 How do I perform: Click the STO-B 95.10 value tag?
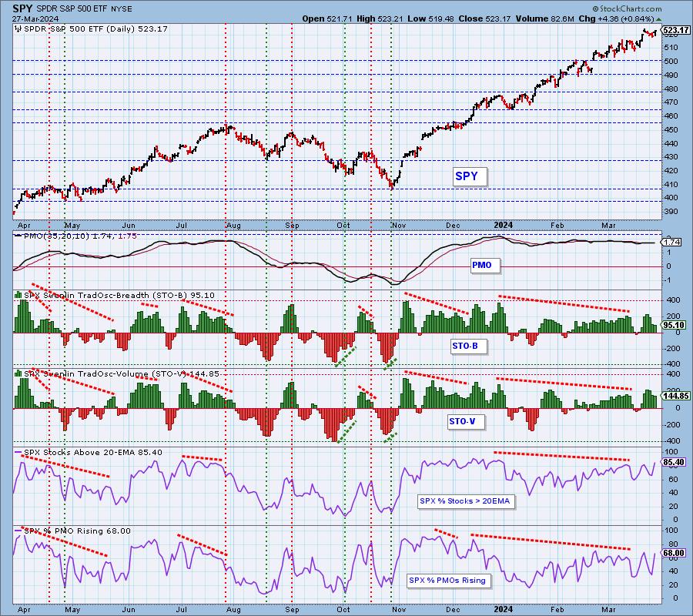point(675,325)
